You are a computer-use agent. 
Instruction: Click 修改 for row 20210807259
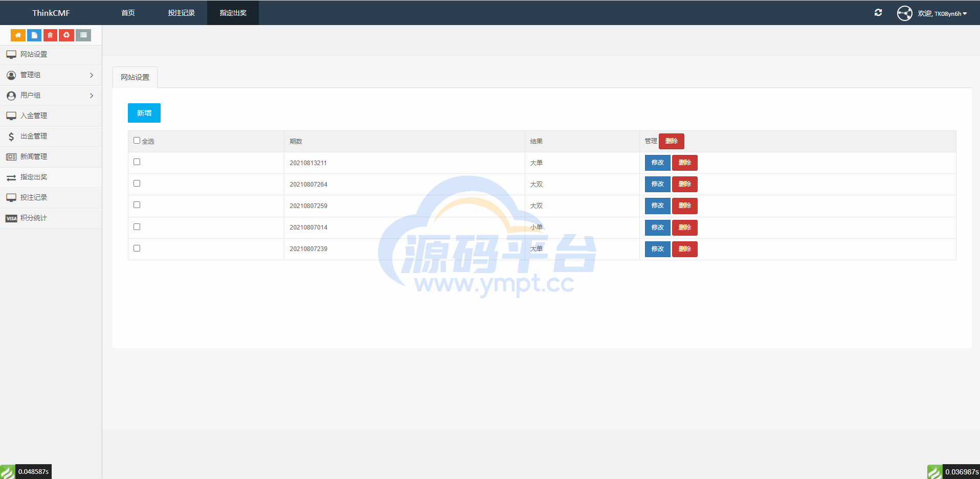(658, 206)
